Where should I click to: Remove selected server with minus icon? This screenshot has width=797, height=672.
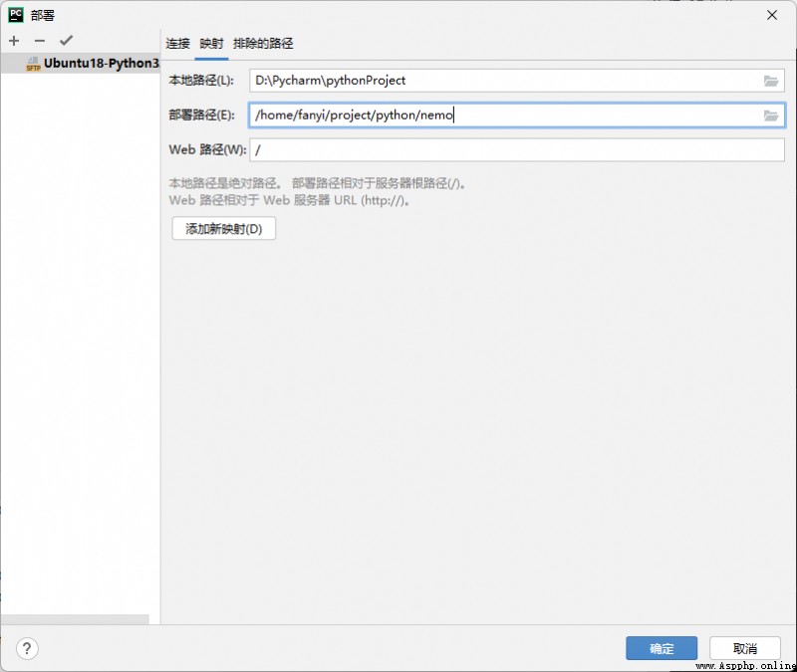40,41
